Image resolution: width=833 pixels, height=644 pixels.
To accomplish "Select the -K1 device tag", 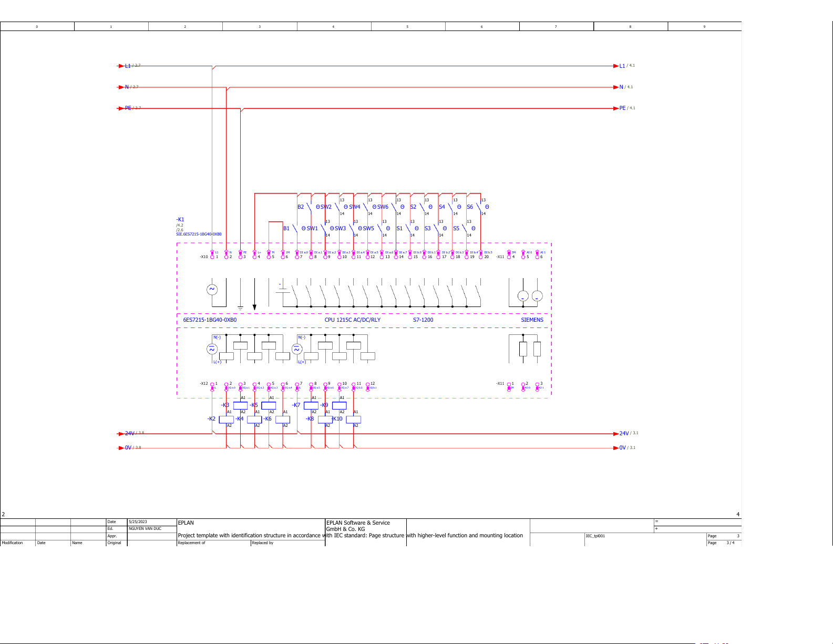I will pos(180,219).
